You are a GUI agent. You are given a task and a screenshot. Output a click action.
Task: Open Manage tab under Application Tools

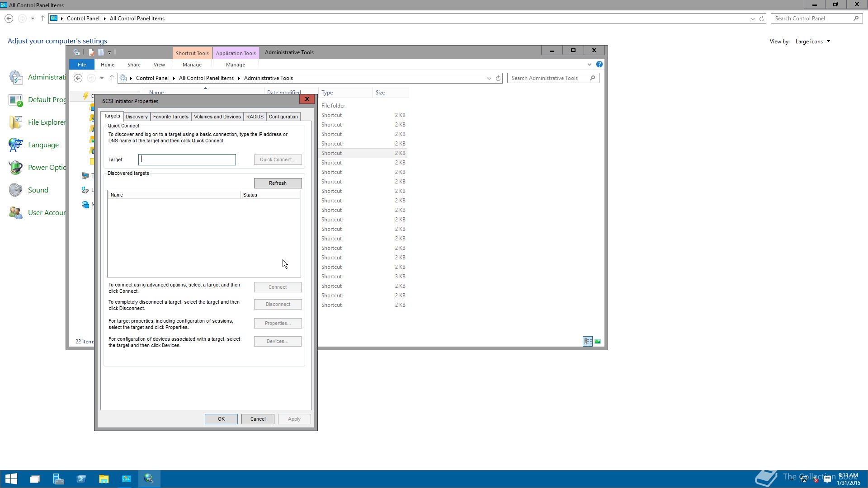[236, 65]
